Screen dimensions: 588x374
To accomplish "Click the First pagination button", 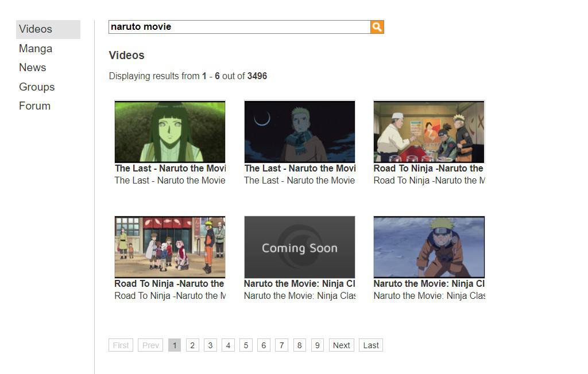I will click(x=121, y=345).
